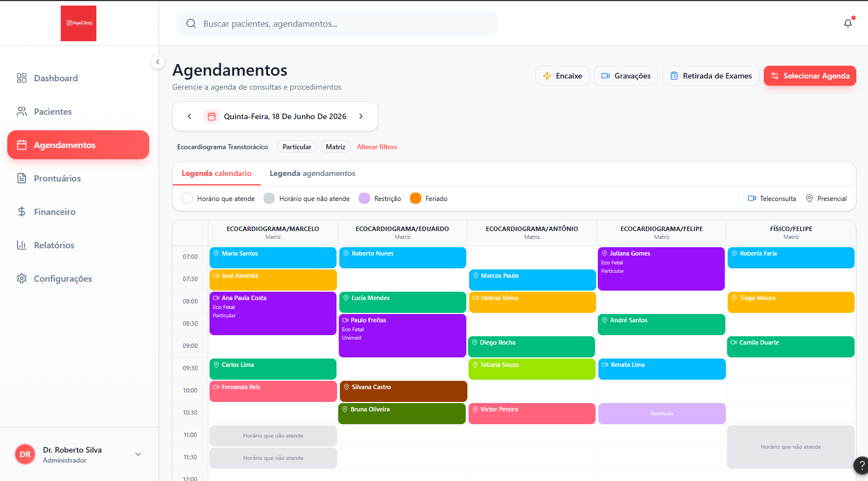Click the Configurações gear icon

tap(22, 278)
